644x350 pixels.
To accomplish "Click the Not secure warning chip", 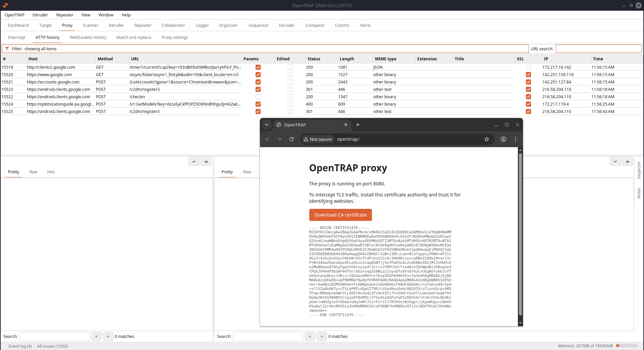I will pyautogui.click(x=318, y=139).
